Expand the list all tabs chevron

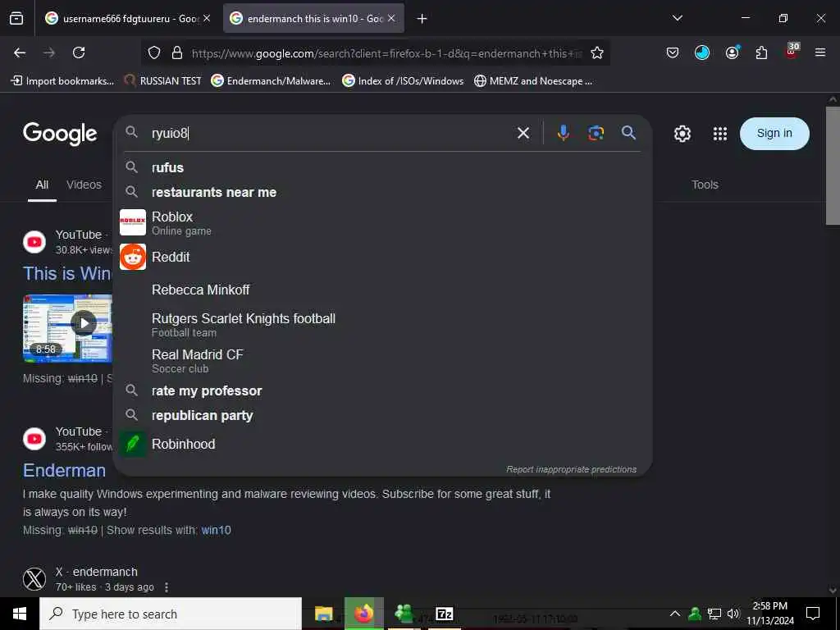pos(678,18)
